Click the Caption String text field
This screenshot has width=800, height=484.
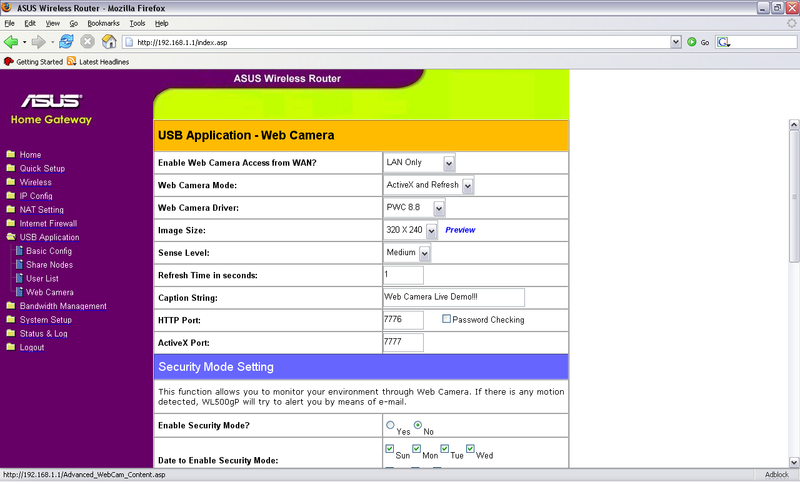(x=453, y=297)
